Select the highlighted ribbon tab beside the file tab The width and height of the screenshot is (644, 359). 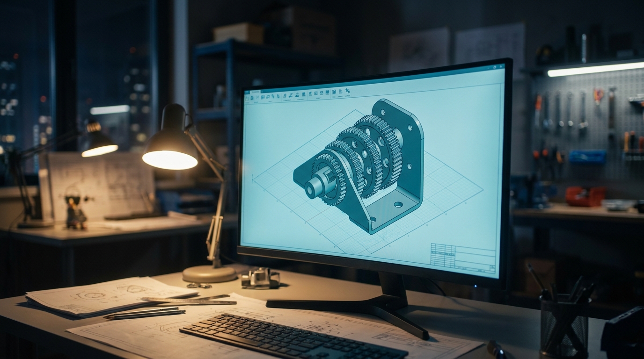tap(255, 92)
